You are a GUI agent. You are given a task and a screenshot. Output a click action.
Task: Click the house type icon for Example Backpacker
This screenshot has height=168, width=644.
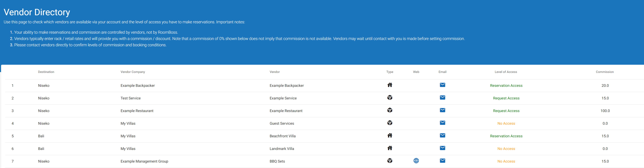pyautogui.click(x=390, y=85)
